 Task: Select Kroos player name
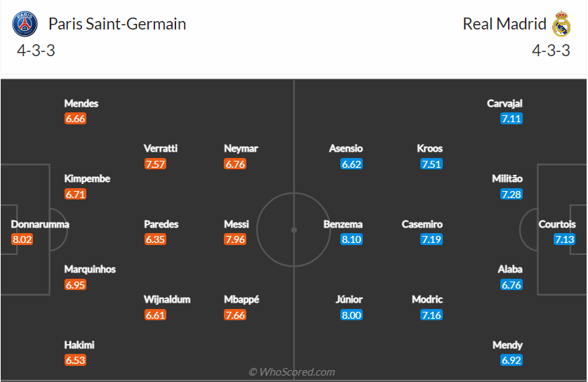429,149
